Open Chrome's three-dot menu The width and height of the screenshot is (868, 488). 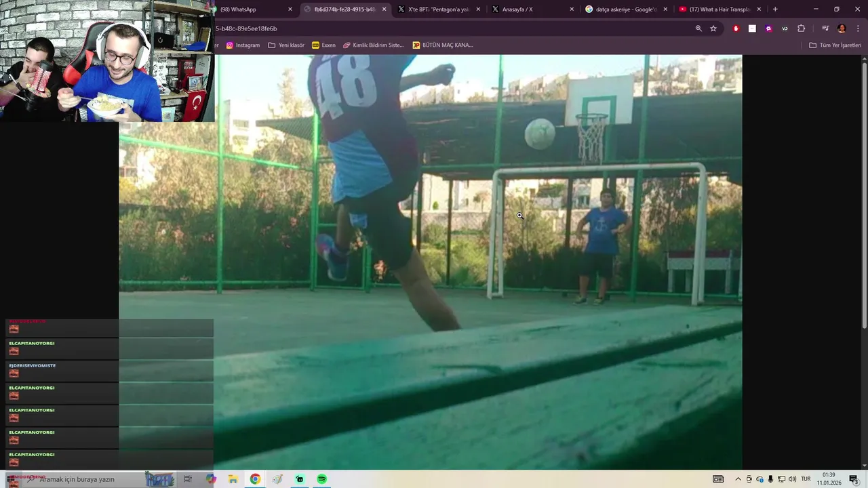click(859, 28)
